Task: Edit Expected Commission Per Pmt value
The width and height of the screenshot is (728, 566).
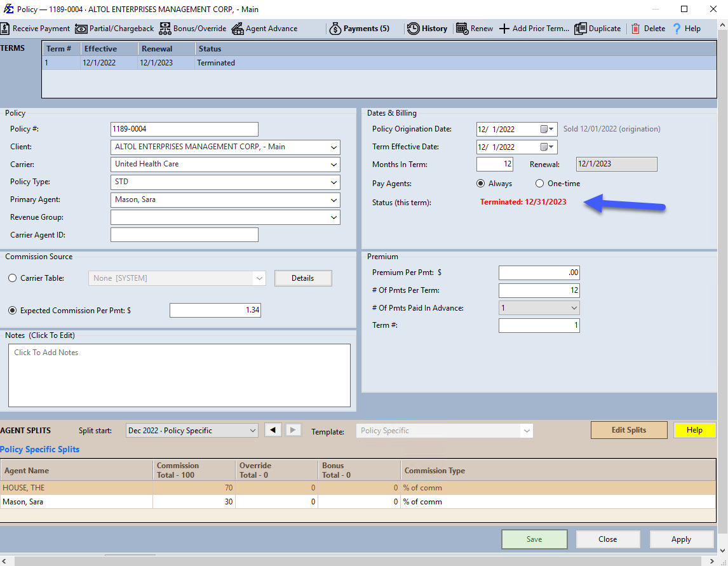Action: point(215,310)
